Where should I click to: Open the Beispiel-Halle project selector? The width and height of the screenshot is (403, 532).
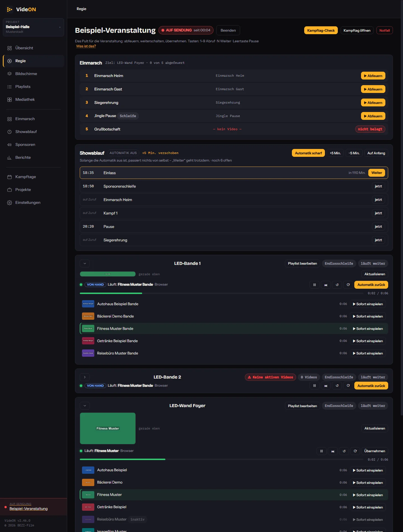pos(33,27)
